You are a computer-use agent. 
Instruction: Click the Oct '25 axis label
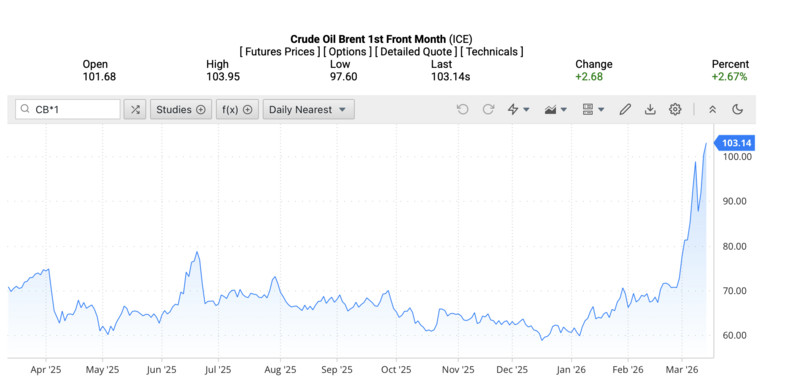click(396, 369)
